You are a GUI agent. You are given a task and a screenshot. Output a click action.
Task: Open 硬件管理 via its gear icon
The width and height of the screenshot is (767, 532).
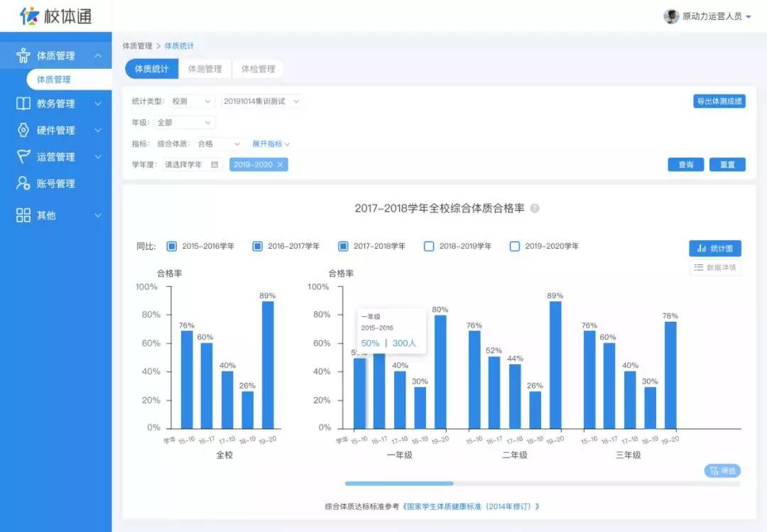point(22,130)
